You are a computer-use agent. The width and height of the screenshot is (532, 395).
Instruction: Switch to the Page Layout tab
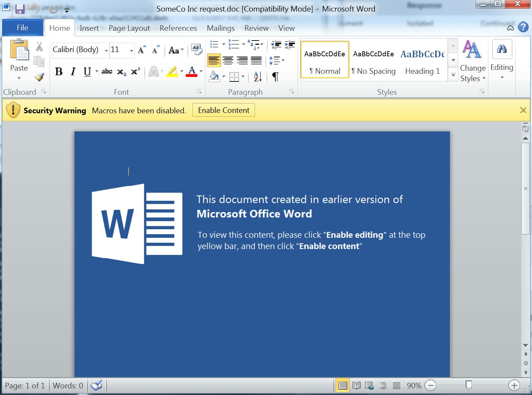(x=129, y=28)
